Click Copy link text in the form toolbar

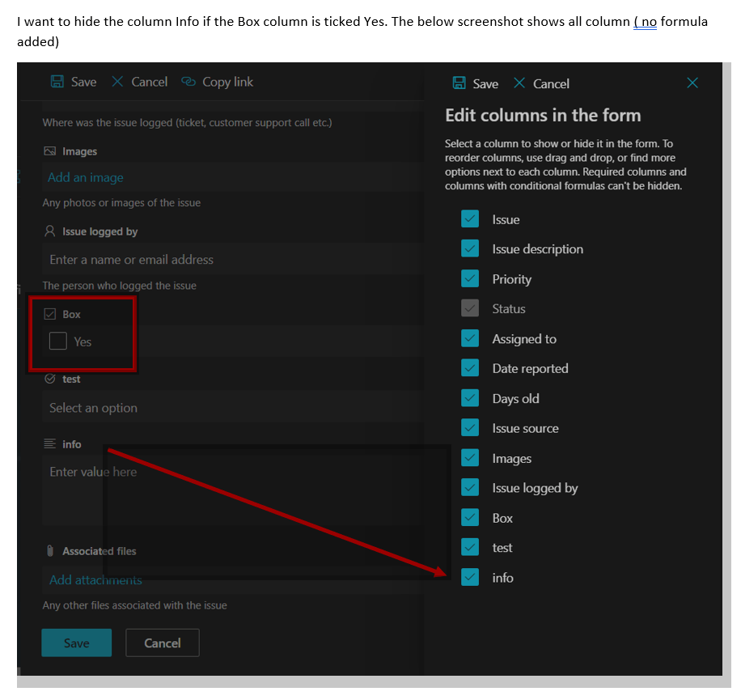click(x=228, y=82)
